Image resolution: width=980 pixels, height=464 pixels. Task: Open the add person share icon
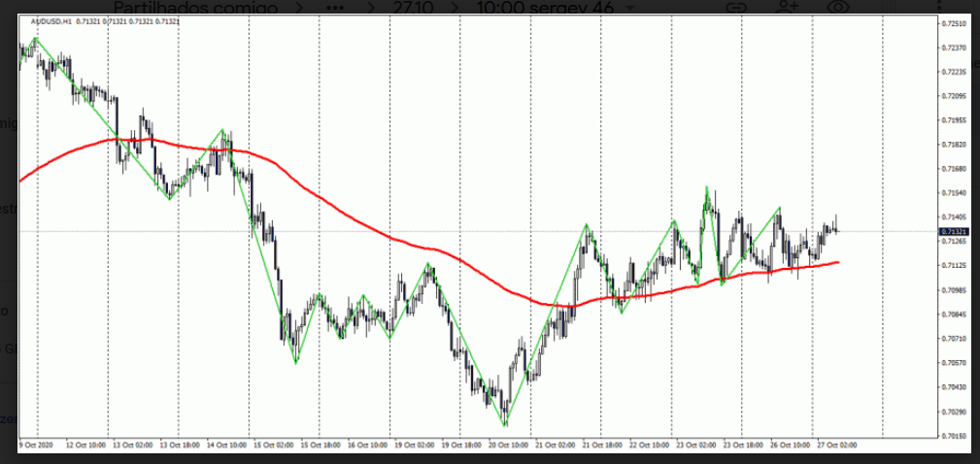pos(788,8)
